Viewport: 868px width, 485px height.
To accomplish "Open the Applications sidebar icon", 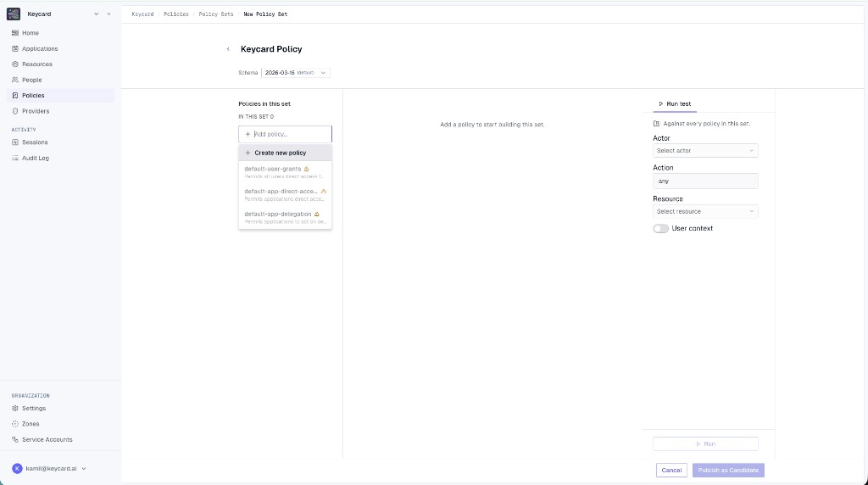I will (x=15, y=48).
